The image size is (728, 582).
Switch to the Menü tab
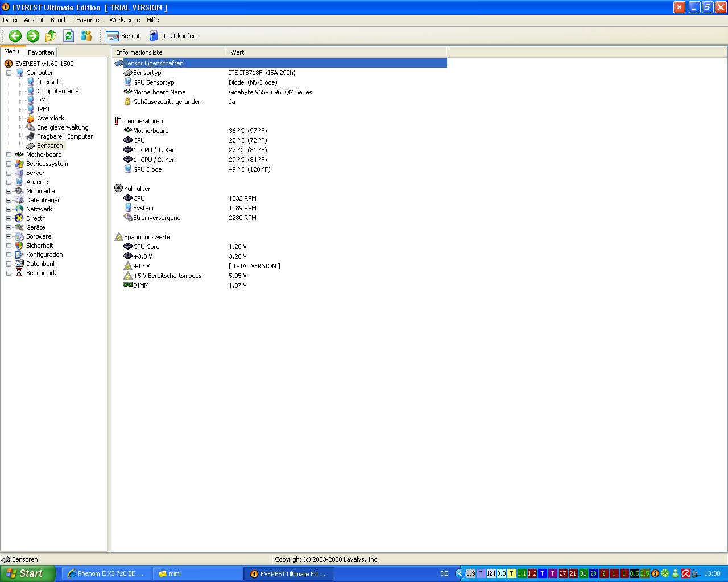pyautogui.click(x=12, y=51)
